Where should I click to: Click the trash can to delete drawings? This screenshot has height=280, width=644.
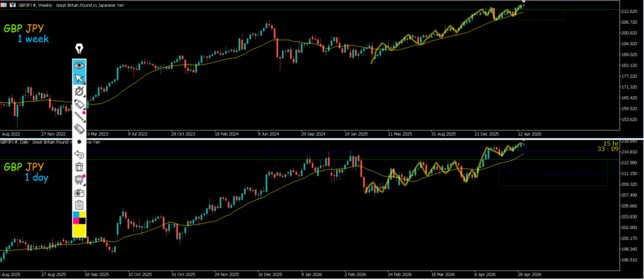[79, 167]
